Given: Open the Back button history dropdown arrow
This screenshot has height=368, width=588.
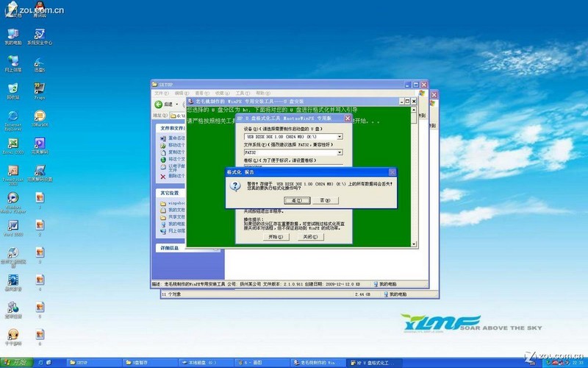Looking at the screenshot, I should [x=177, y=105].
